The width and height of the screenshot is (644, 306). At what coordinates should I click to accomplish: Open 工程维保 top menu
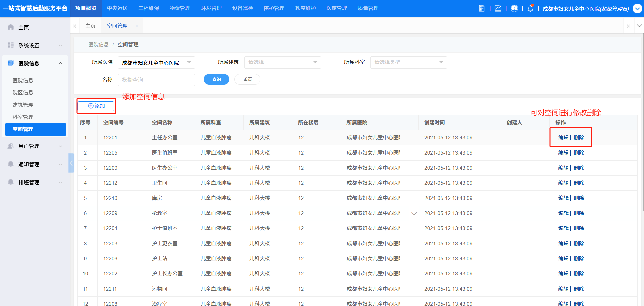click(x=149, y=8)
